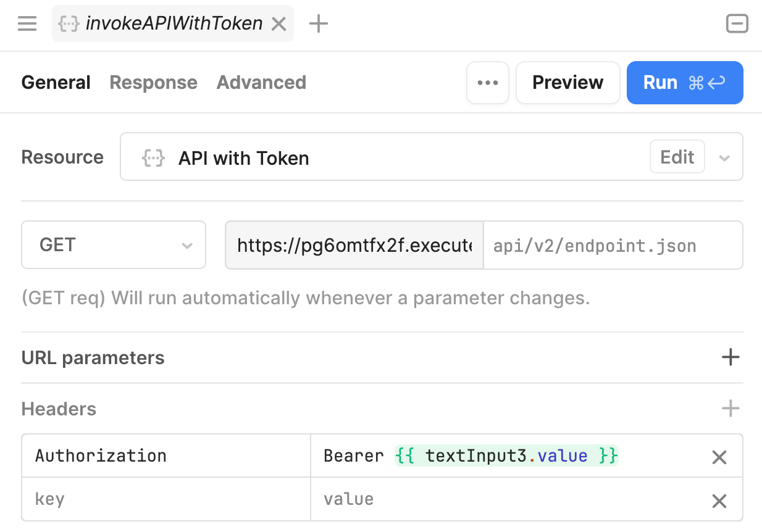This screenshot has height=532, width=762.
Task: Remove the empty key/value header row
Action: coord(719,501)
